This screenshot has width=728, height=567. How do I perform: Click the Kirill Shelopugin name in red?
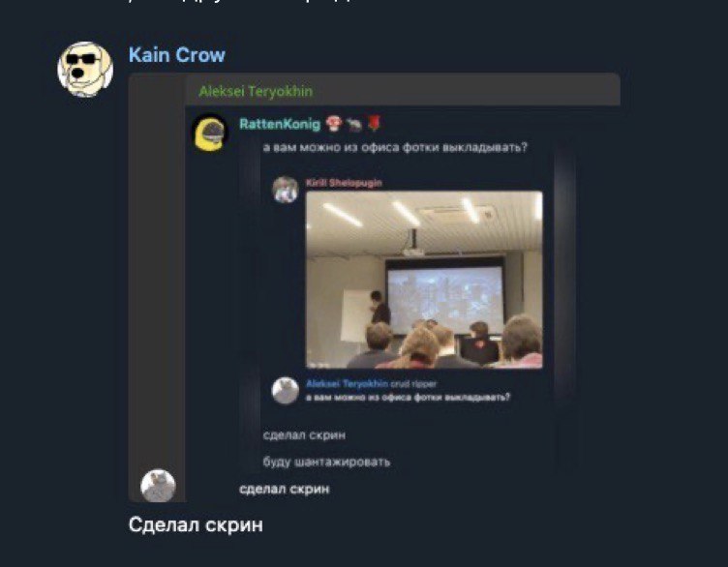pos(344,183)
